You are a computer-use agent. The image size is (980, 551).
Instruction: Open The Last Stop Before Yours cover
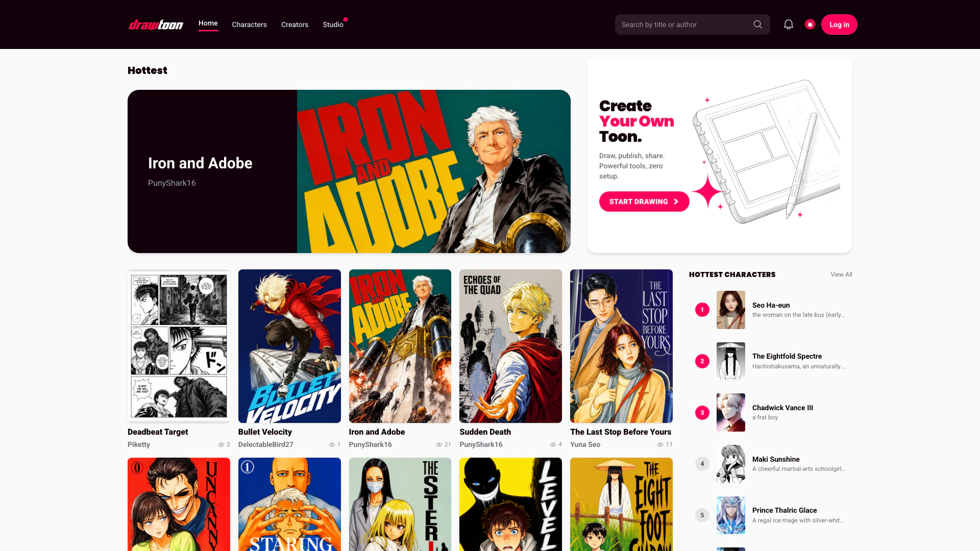621,346
